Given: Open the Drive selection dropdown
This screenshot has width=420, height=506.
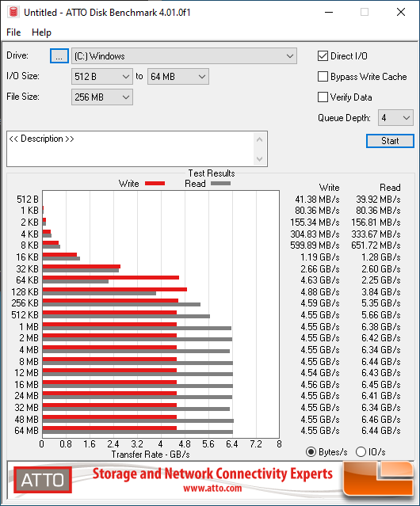Looking at the screenshot, I should [x=184, y=56].
